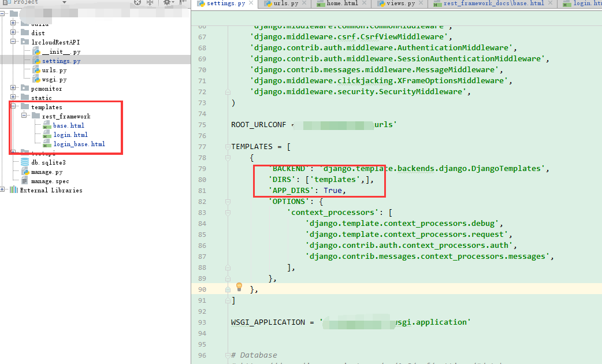Collapse the project root folder
The width and height of the screenshot is (602, 364).
pos(2,14)
